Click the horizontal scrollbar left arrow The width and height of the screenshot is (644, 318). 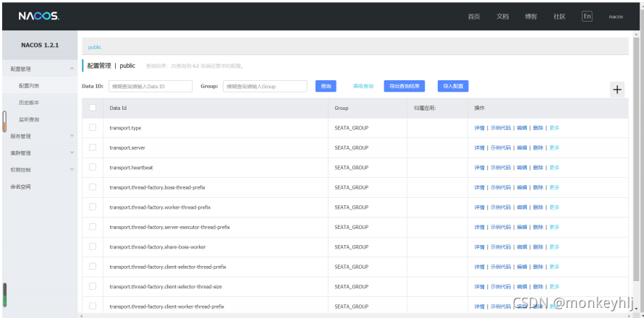(x=81, y=316)
